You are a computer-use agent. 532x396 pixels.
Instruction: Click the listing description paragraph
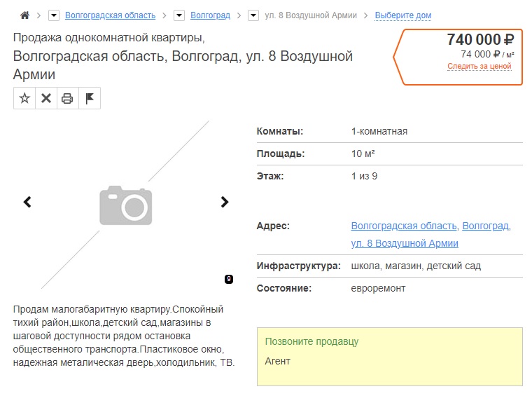click(124, 336)
